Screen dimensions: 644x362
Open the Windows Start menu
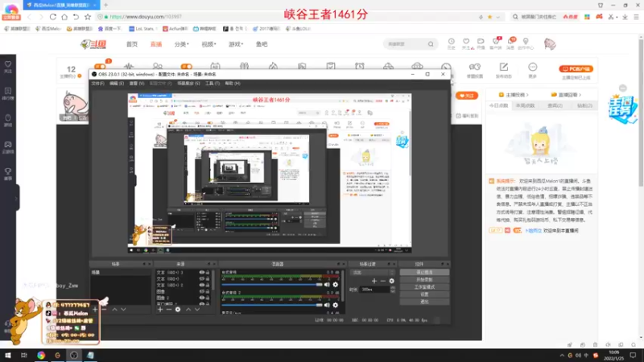tap(8, 356)
